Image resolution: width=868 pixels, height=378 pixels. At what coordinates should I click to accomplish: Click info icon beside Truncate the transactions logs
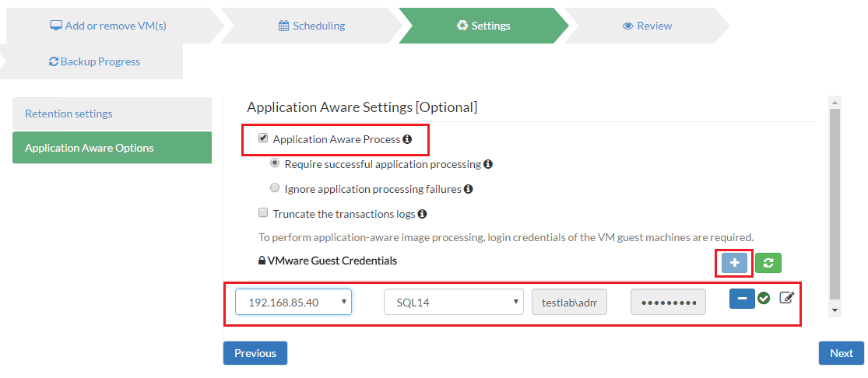coord(422,214)
